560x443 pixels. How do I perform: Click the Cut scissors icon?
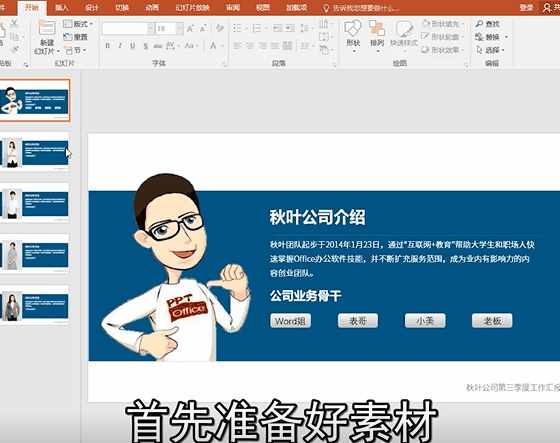14,24
